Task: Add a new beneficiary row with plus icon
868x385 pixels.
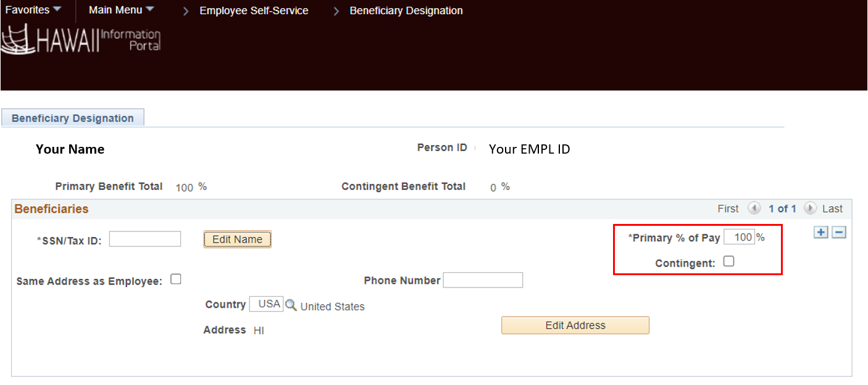Action: point(820,233)
